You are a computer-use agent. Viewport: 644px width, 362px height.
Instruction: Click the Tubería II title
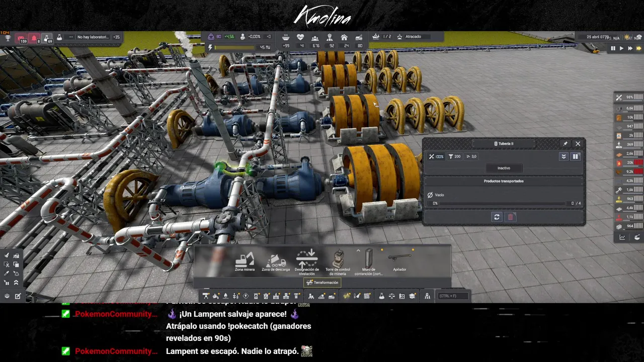(x=504, y=144)
